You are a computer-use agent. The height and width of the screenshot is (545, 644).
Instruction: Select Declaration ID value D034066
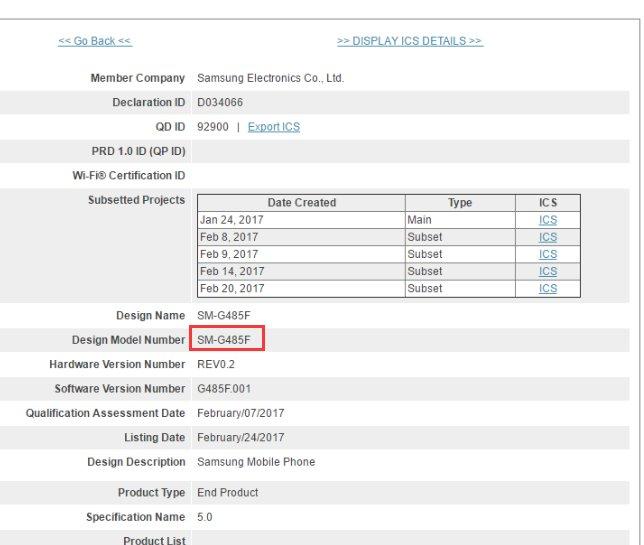click(x=220, y=102)
